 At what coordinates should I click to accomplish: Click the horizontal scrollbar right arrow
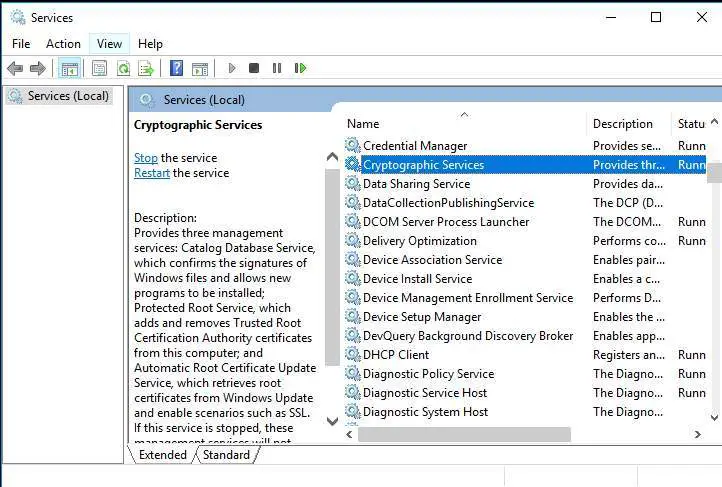697,435
